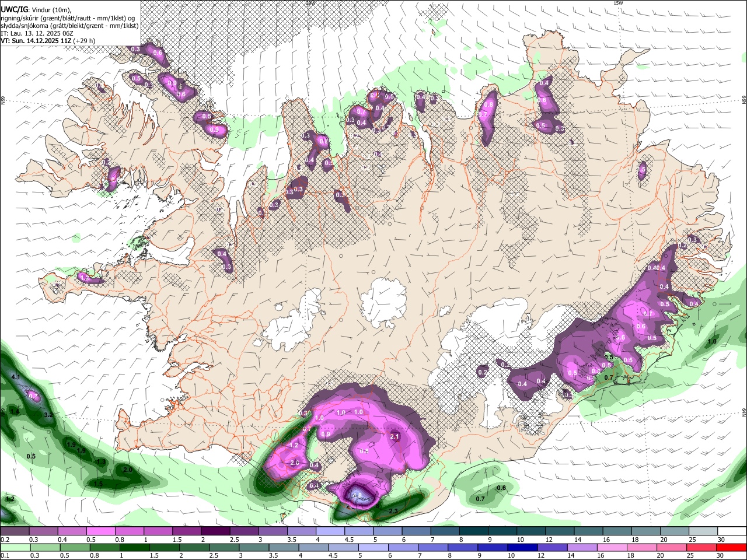Click the 'VT: Sun. 14.12.2025 11Z' valid-time line
The image size is (747, 560).
48,41
